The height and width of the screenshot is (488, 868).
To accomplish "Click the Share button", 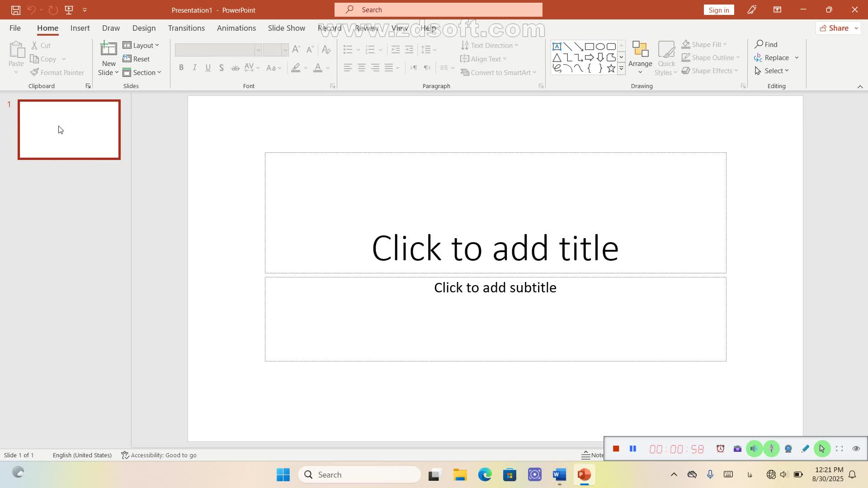I will 834,28.
